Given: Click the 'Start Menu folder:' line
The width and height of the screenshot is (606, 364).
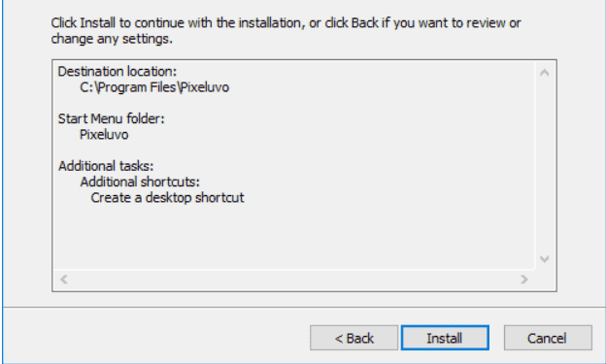Looking at the screenshot, I should [112, 118].
